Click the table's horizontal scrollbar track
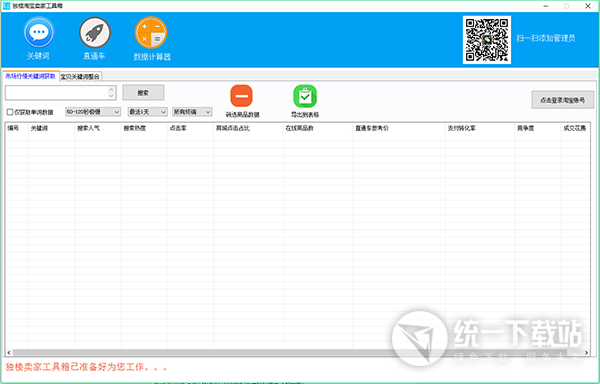The height and width of the screenshot is (384, 600). pyautogui.click(x=298, y=353)
